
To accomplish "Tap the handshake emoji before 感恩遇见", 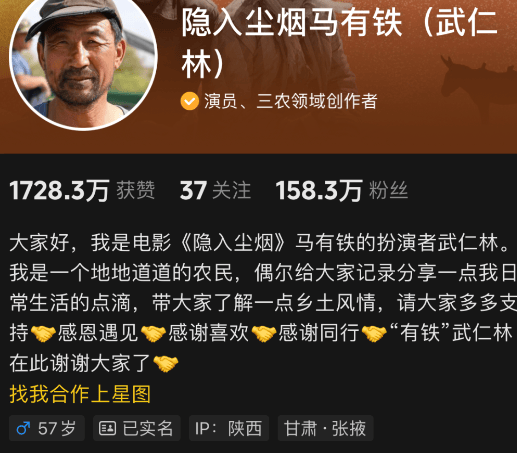I will coord(43,334).
